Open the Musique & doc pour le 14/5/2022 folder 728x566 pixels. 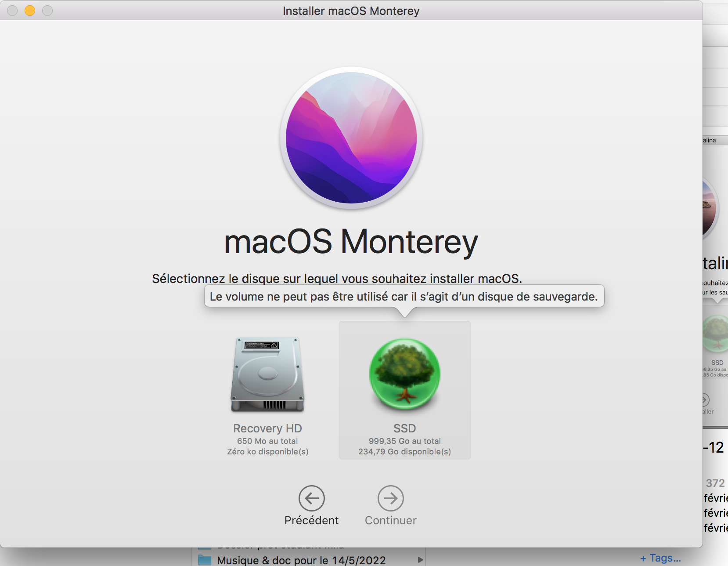(301, 560)
